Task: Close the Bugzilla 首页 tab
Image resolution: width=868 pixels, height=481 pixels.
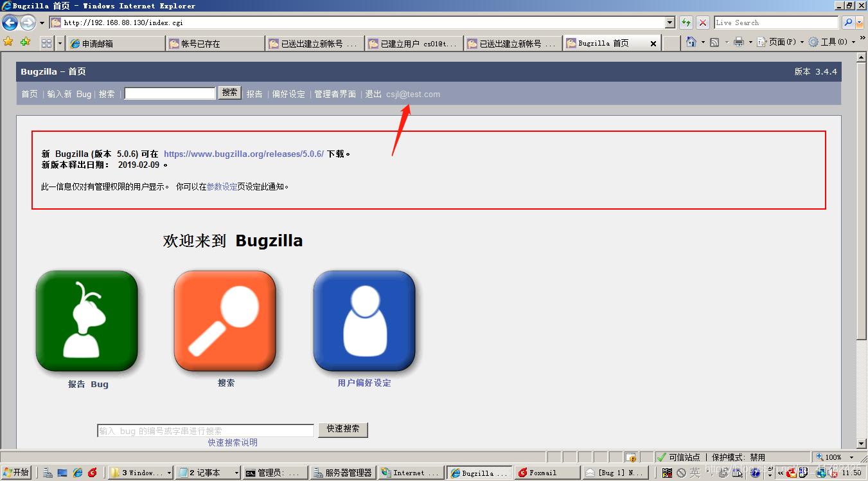Action: (x=654, y=43)
